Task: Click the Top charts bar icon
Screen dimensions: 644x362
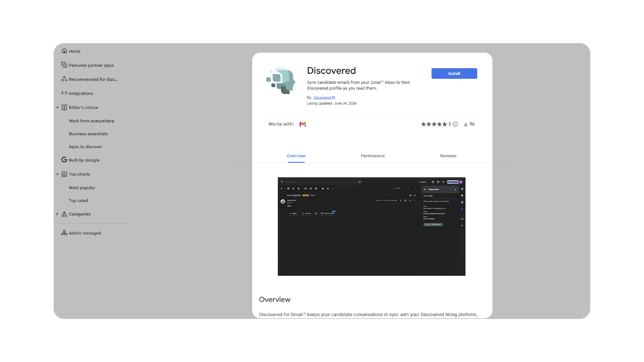Action: 64,174
